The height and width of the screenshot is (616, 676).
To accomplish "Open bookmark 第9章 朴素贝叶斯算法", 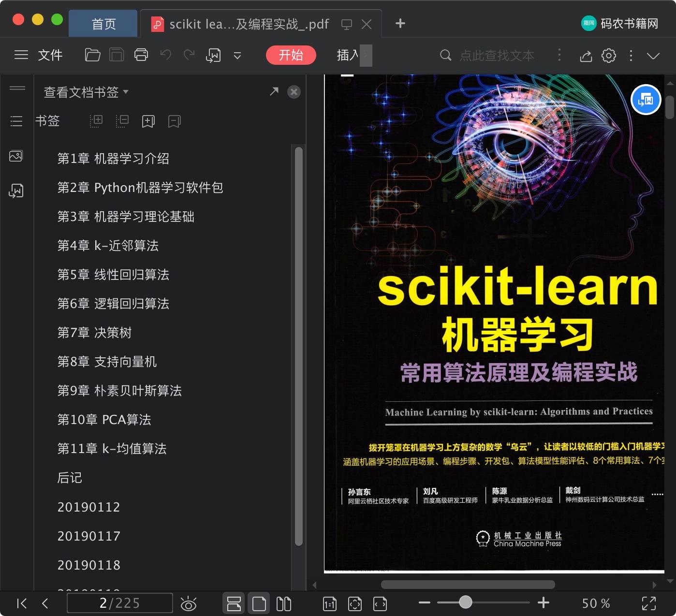I will click(x=119, y=391).
